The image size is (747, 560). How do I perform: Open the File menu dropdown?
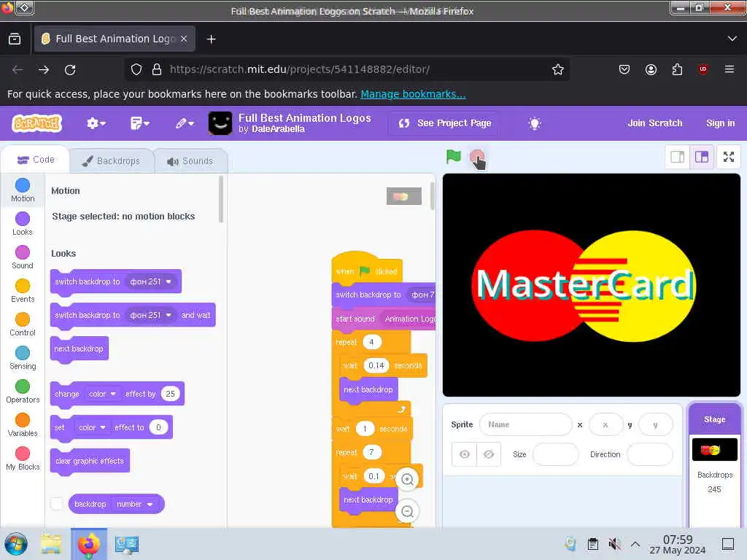(139, 123)
